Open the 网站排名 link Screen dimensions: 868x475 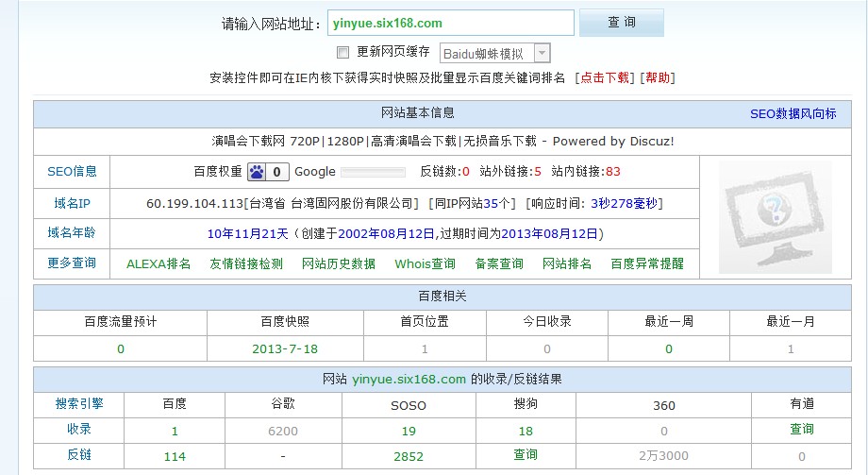(567, 263)
